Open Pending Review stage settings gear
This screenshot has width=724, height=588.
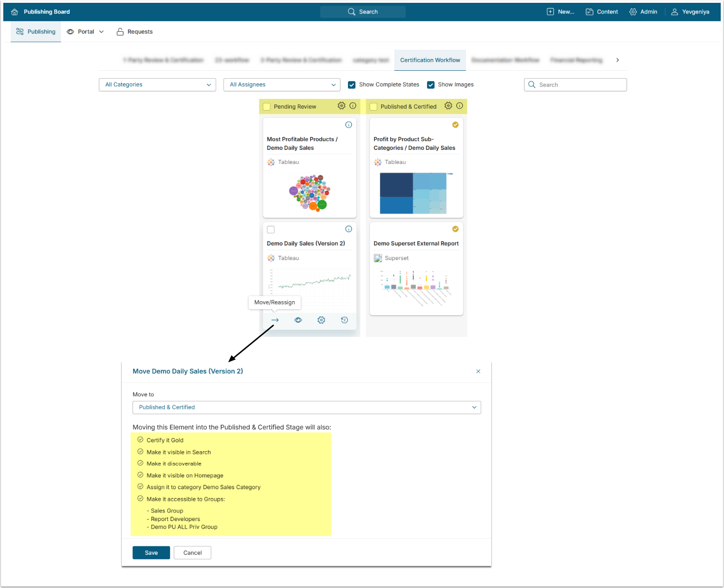[341, 106]
